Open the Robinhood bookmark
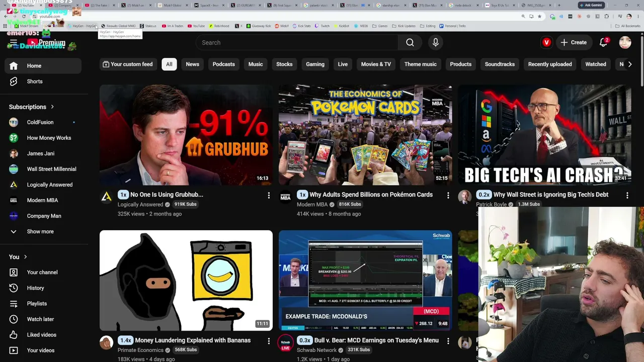 pyautogui.click(x=219, y=26)
